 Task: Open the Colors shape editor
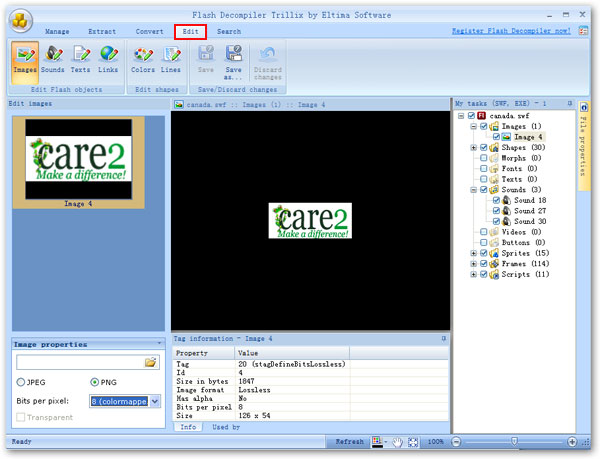[143, 59]
